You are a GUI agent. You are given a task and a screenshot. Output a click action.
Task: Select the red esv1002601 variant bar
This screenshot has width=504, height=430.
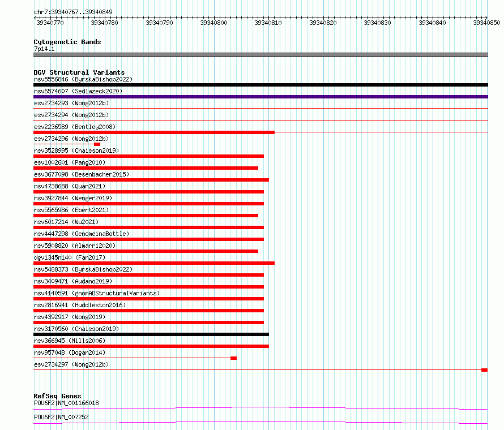[x=146, y=168]
